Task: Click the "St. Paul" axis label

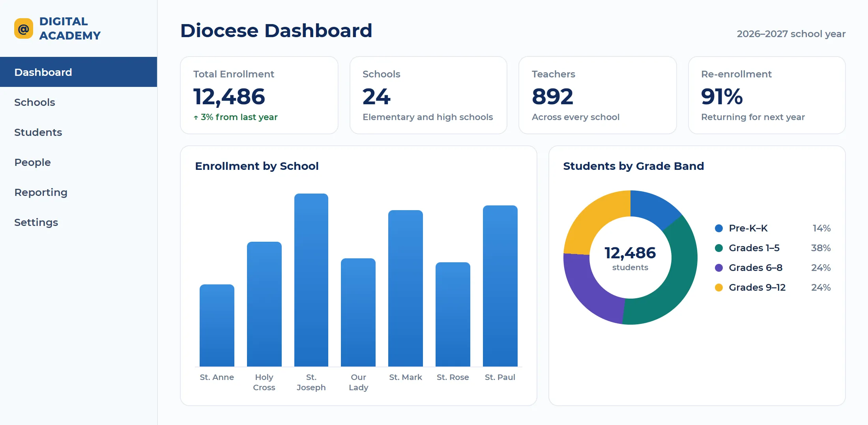Action: (500, 377)
